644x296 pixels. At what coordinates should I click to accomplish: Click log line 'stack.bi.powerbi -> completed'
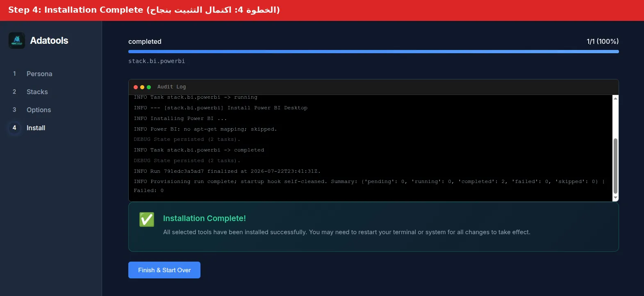199,150
